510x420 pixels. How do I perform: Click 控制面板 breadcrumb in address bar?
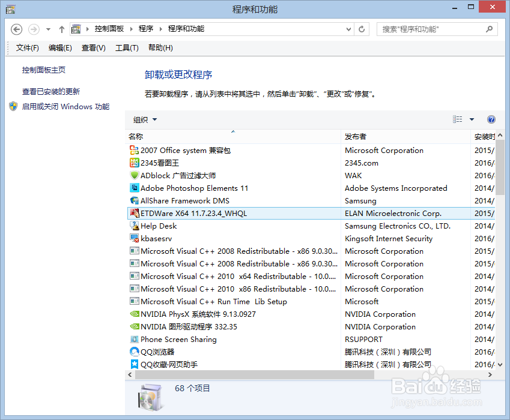[x=109, y=29]
